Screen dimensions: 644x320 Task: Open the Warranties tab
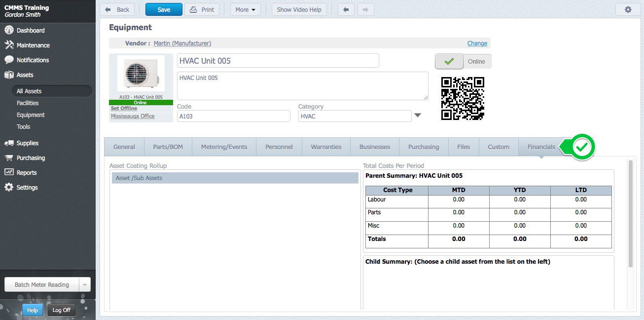coord(326,147)
